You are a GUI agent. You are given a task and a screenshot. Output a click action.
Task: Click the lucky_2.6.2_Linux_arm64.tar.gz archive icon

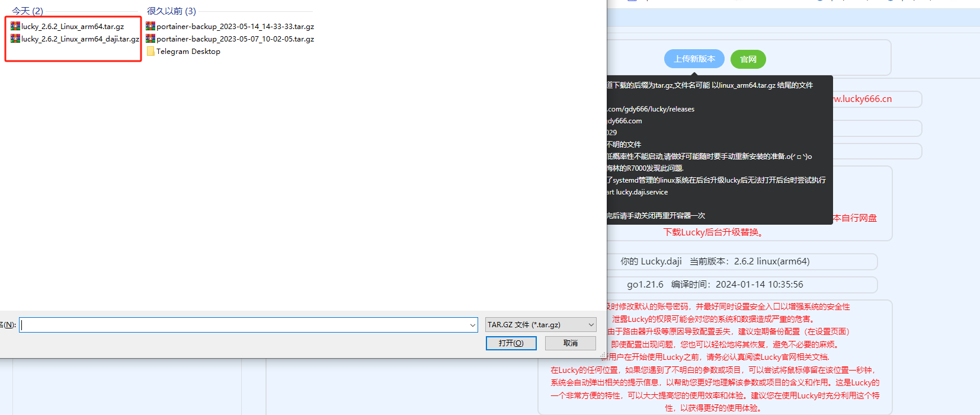coord(15,26)
